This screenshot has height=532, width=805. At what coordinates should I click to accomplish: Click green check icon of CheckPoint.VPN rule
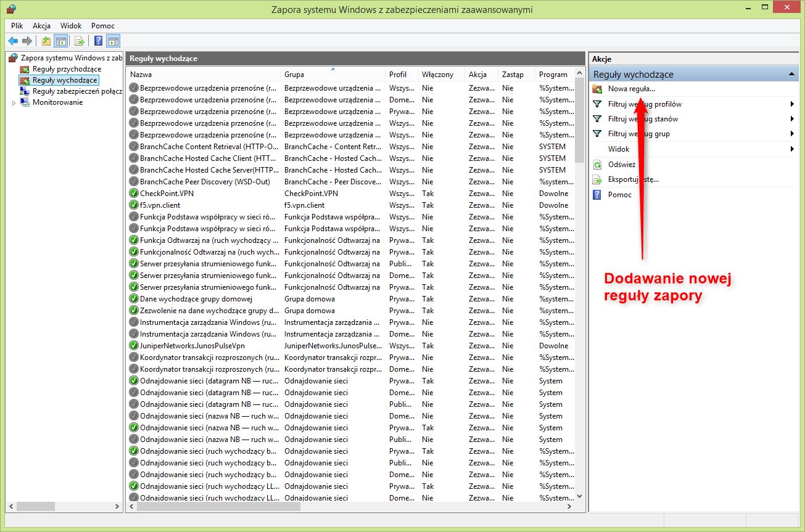(x=134, y=194)
